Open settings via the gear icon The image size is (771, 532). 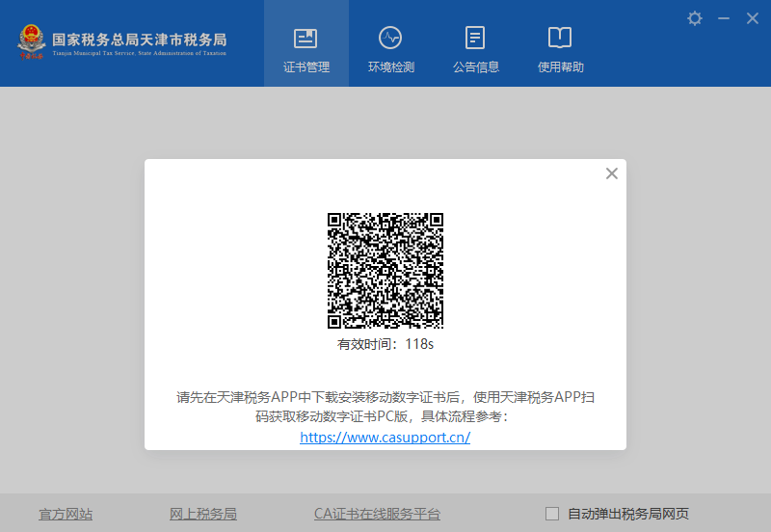694,18
